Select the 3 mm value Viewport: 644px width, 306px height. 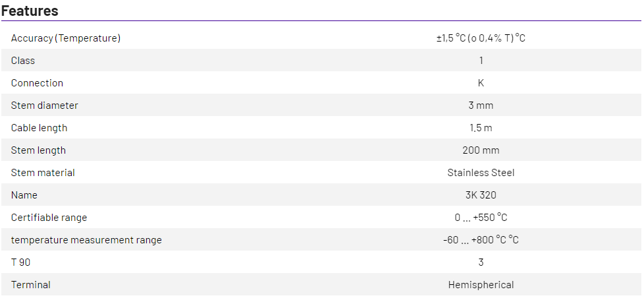481,106
